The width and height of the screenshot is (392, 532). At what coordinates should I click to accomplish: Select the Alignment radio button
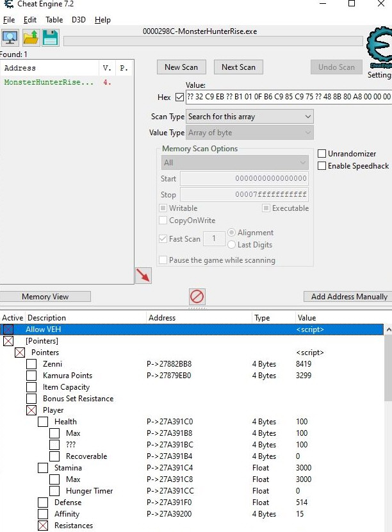pos(232,232)
